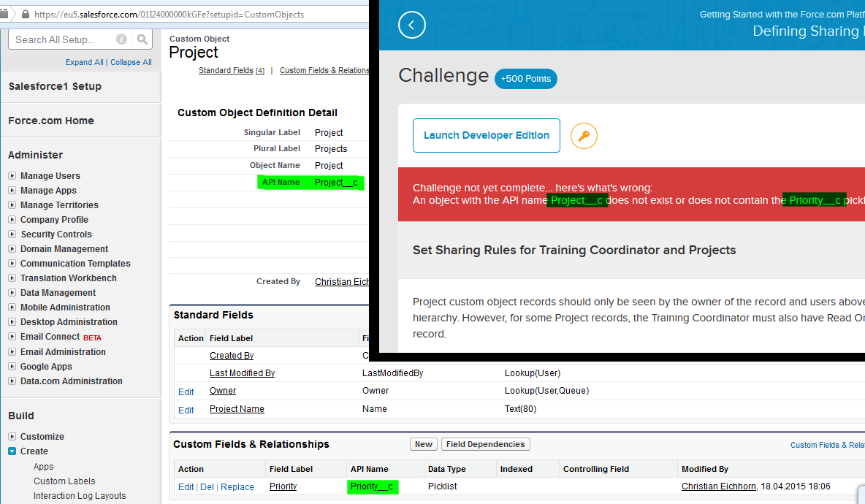
Task: Delete the Priority custom field
Action: pos(207,487)
